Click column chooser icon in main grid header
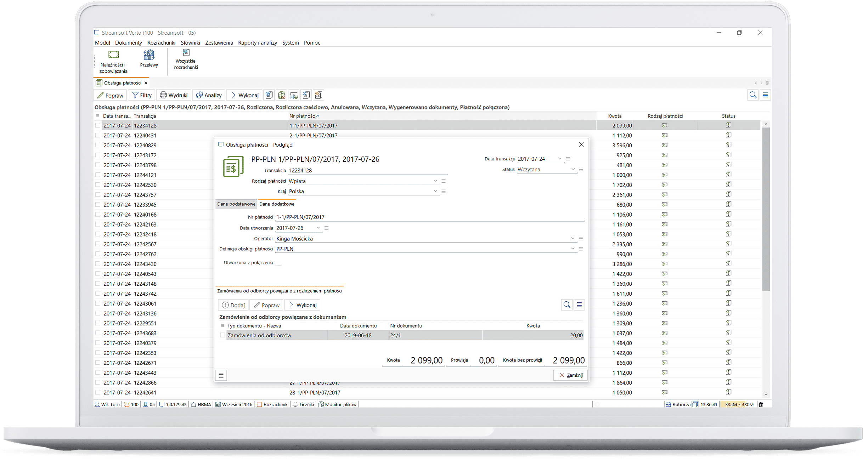Screen dimensions: 868x472 click(98, 116)
